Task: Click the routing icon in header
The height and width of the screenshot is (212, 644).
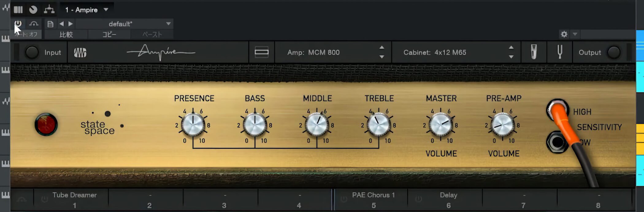Action: coord(49,10)
